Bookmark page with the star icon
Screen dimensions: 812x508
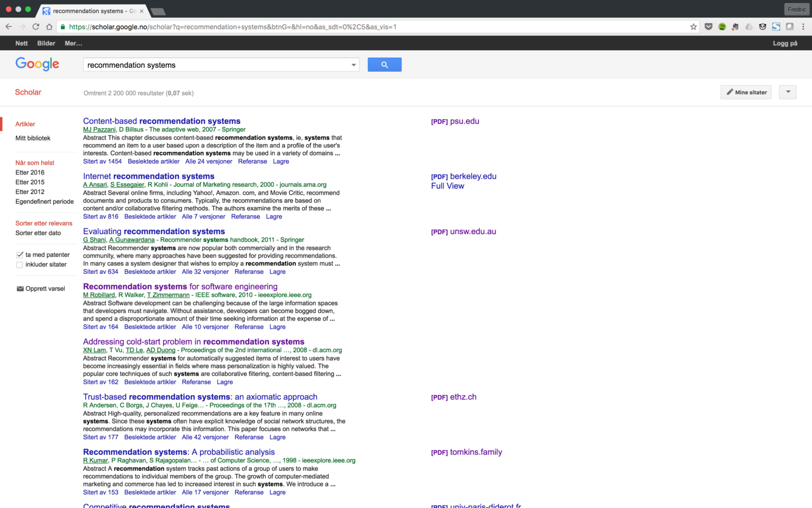tap(694, 27)
